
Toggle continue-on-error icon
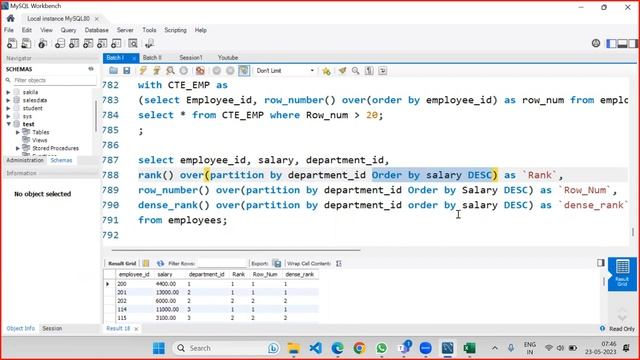[x=200, y=71]
